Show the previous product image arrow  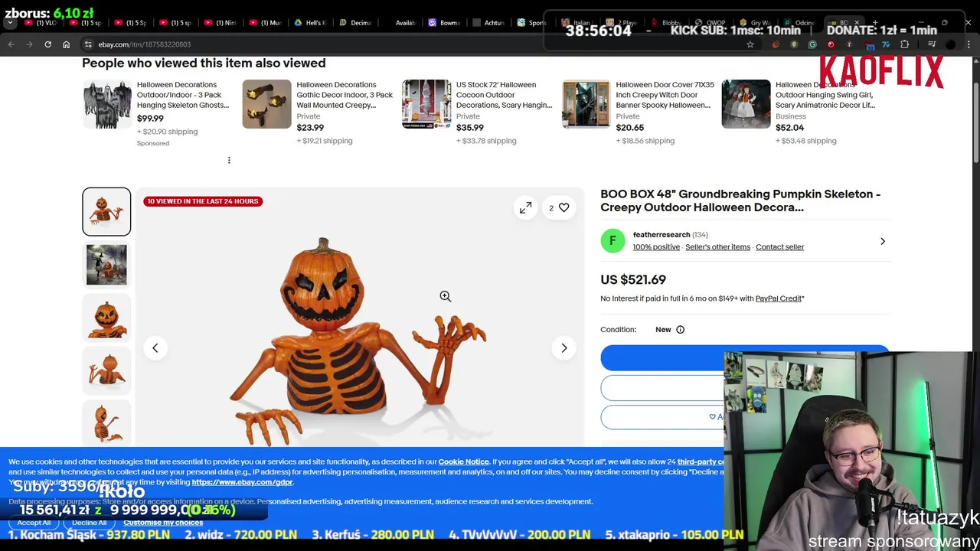coord(155,348)
